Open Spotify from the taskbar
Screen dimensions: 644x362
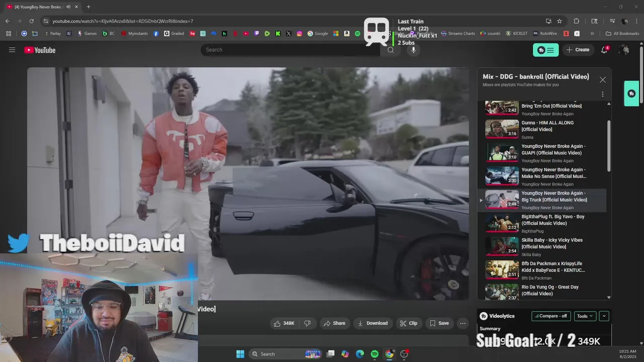coord(374,354)
